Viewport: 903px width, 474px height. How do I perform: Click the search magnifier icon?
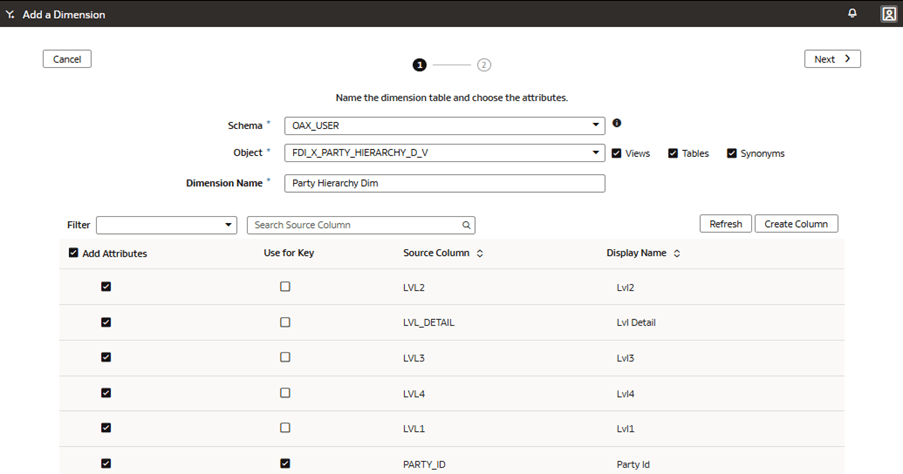466,225
